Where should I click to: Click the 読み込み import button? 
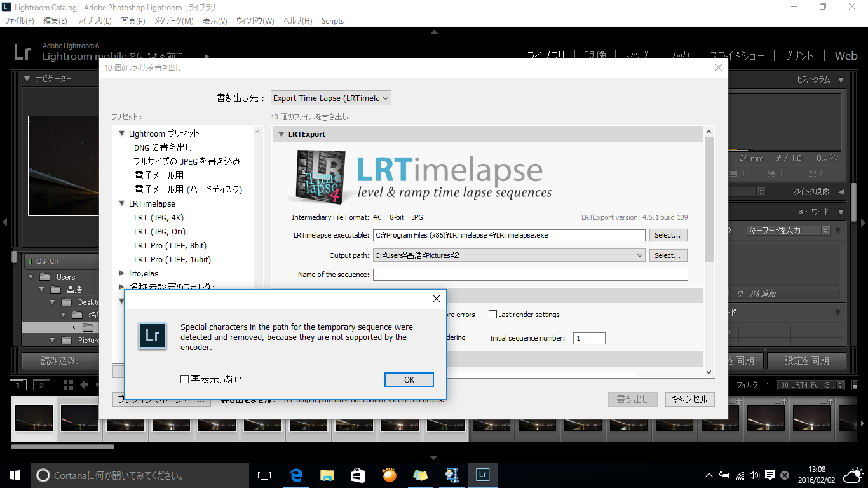point(61,360)
